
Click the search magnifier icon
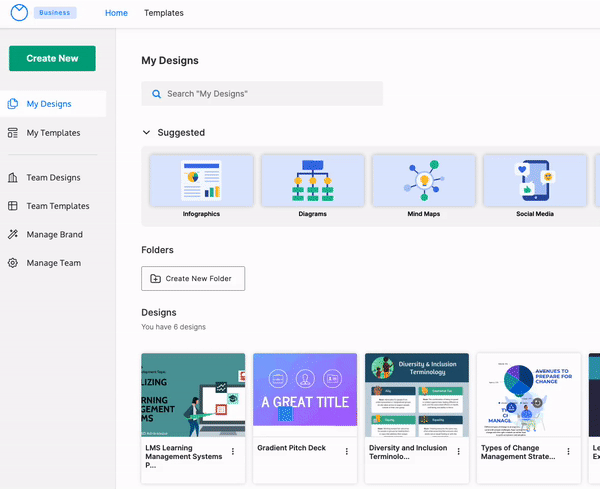tap(157, 94)
